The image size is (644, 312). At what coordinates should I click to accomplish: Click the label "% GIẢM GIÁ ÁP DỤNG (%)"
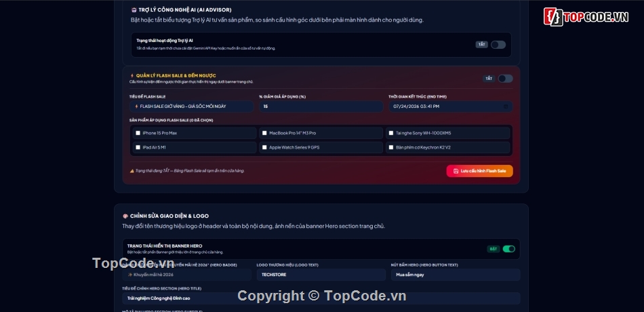(x=282, y=97)
